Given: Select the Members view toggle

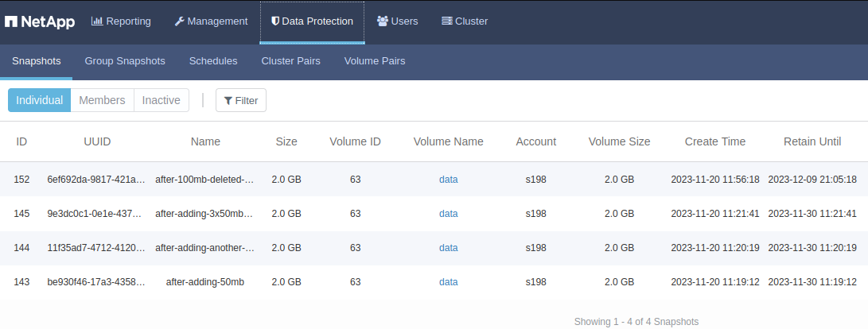Looking at the screenshot, I should [x=102, y=100].
